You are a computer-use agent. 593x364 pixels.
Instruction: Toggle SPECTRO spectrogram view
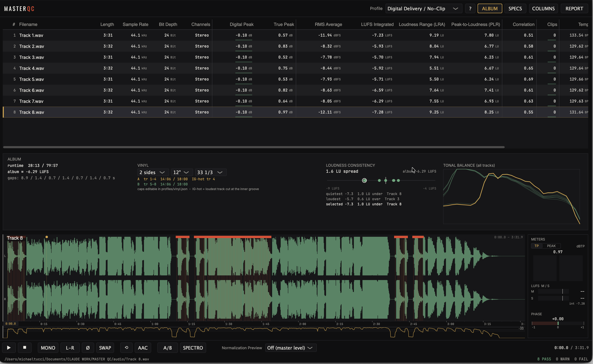(193, 348)
